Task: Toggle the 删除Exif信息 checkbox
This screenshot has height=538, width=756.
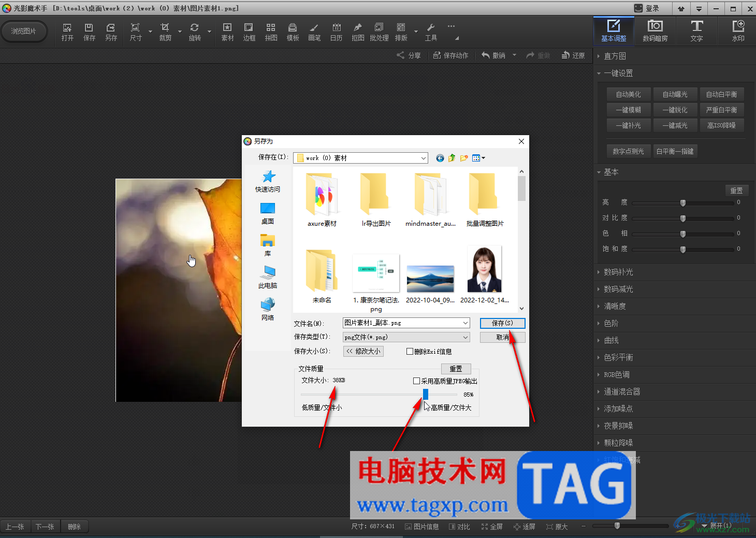Action: pyautogui.click(x=410, y=352)
